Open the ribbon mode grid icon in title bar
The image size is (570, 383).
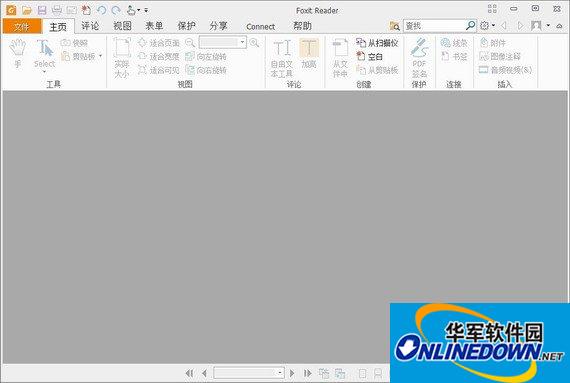492,9
